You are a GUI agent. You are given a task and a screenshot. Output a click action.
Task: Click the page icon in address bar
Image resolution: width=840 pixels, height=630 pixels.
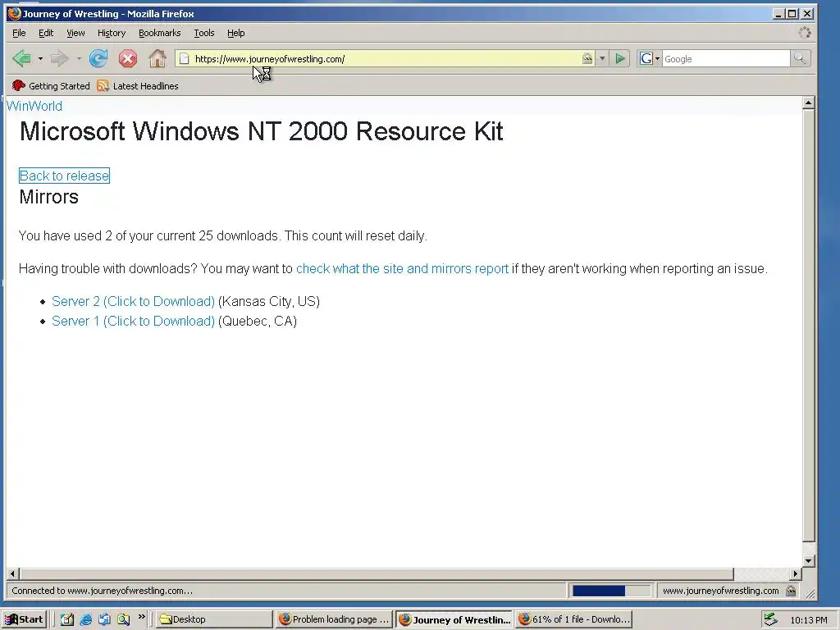184,59
